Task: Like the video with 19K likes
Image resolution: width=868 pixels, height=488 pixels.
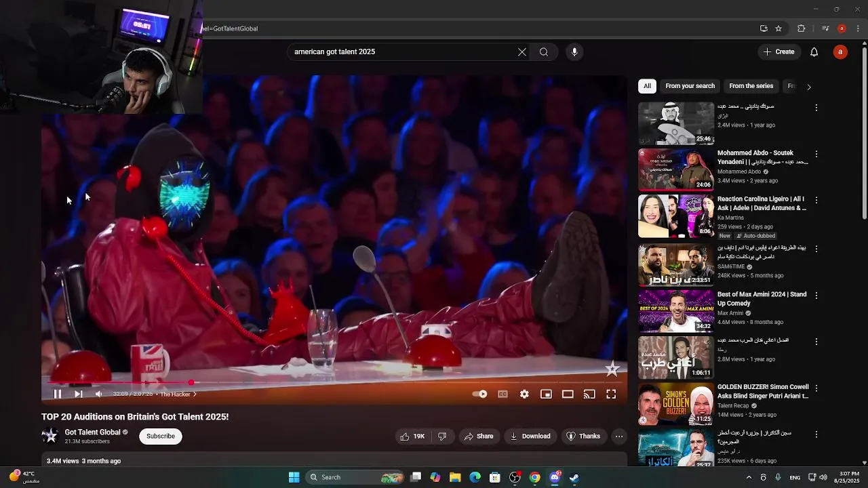Action: (x=413, y=436)
